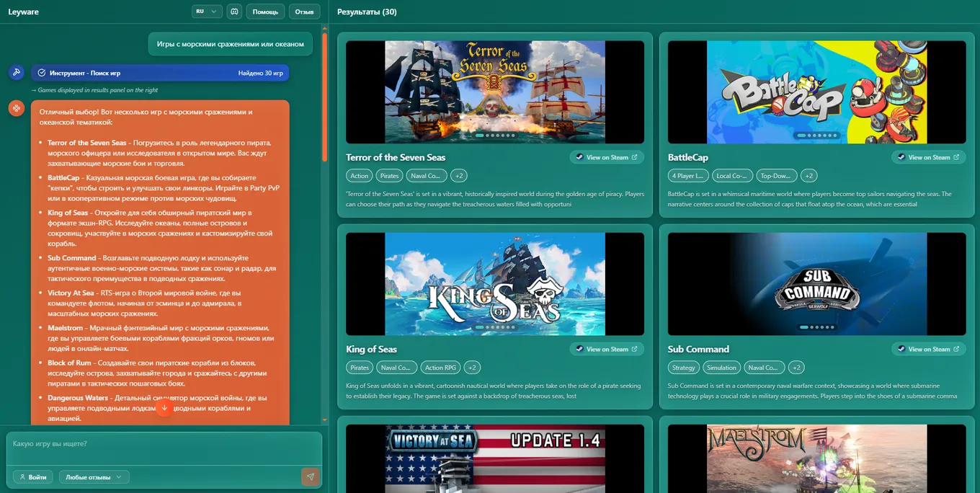This screenshot has height=493, width=980.
Task: Open the Victory at Sea Update 1.4 thumbnail
Action: coord(495,458)
